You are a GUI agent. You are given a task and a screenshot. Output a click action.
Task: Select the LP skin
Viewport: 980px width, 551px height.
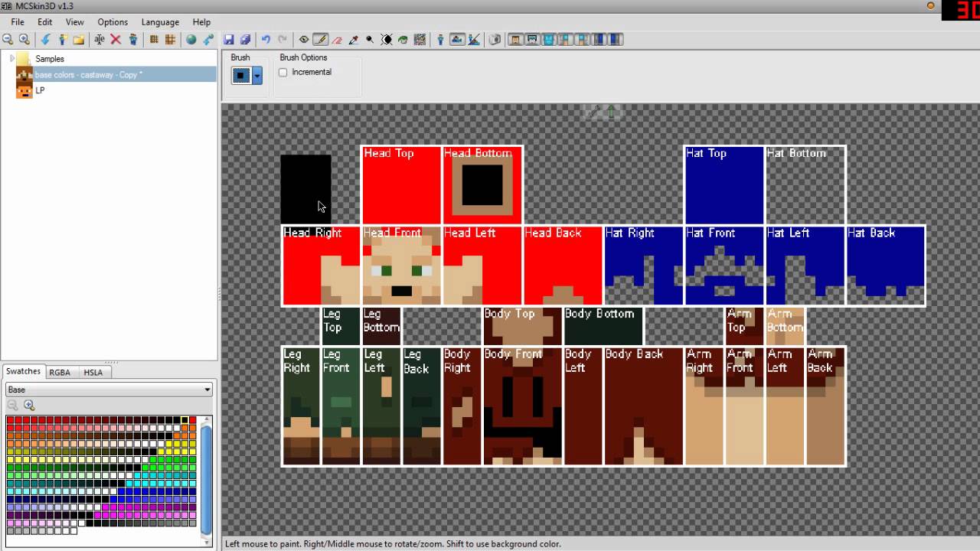[40, 90]
